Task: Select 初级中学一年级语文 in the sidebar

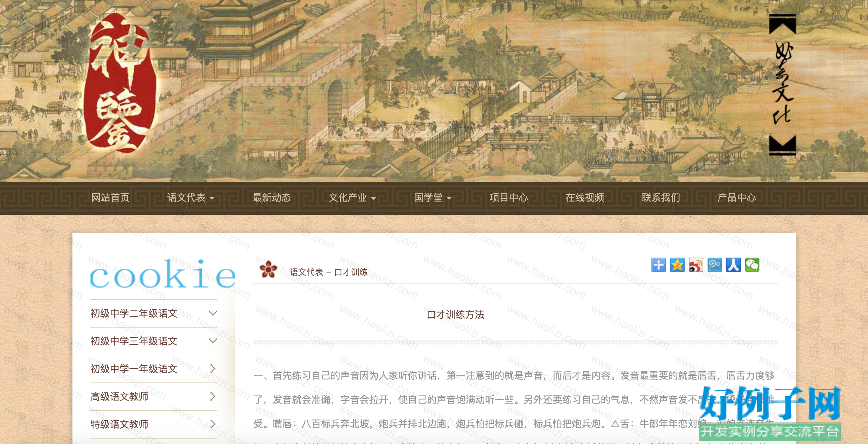Action: click(x=134, y=369)
